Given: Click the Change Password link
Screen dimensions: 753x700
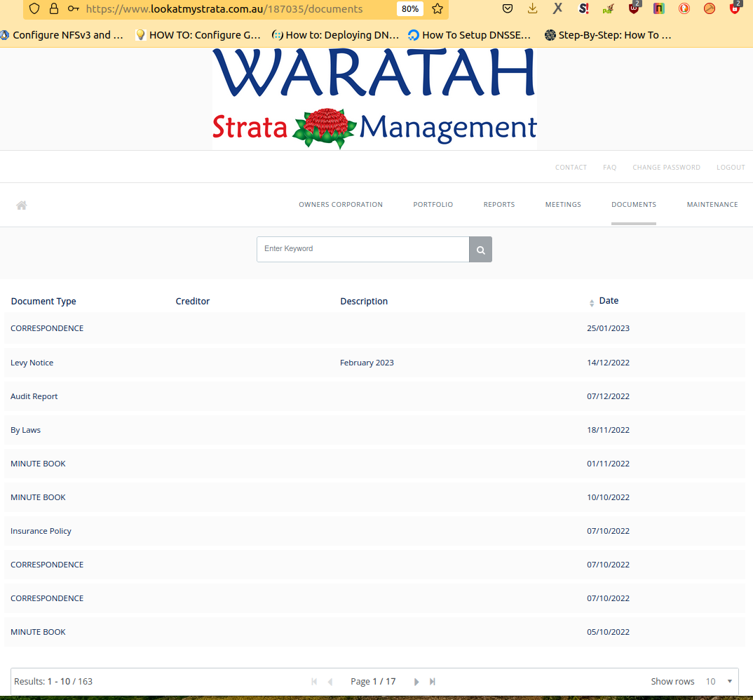Looking at the screenshot, I should tap(666, 167).
